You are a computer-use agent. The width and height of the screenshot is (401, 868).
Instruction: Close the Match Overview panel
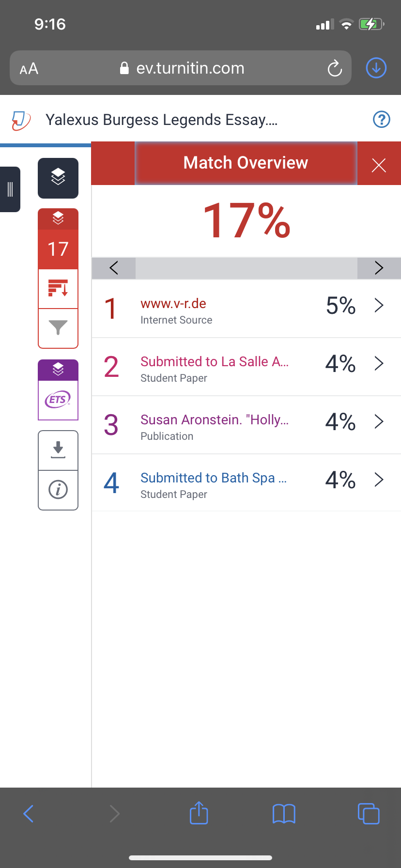(x=379, y=165)
